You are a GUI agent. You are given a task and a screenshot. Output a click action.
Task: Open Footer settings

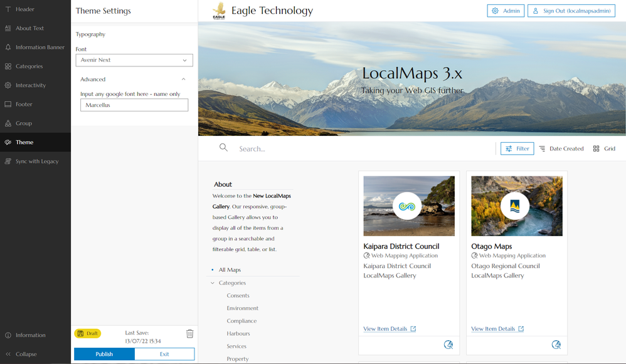(x=35, y=105)
